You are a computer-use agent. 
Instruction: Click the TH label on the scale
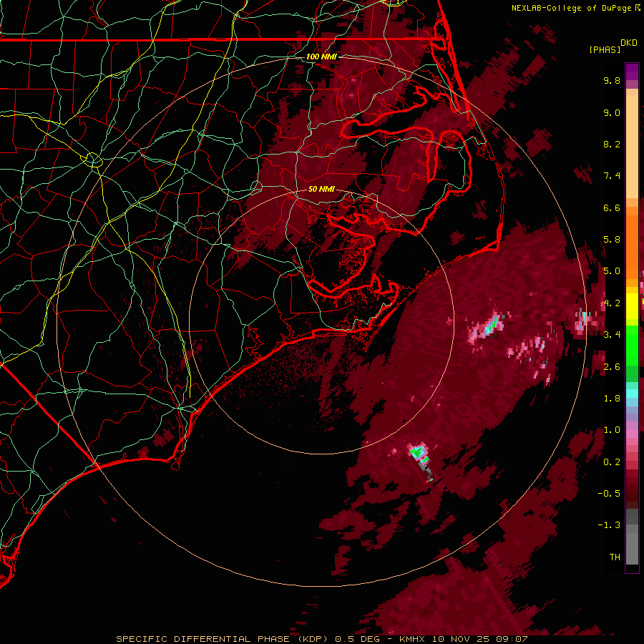point(615,557)
